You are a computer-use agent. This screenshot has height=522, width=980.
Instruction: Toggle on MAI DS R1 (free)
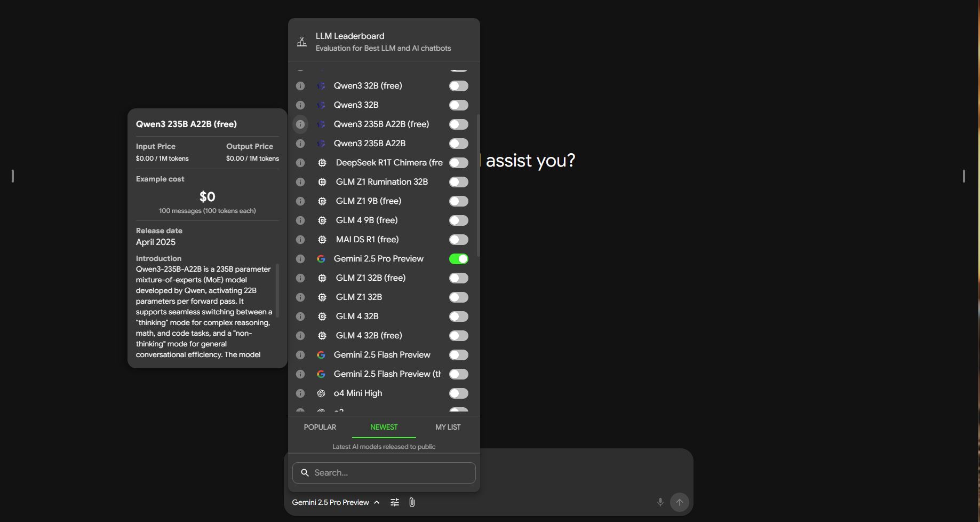(458, 240)
